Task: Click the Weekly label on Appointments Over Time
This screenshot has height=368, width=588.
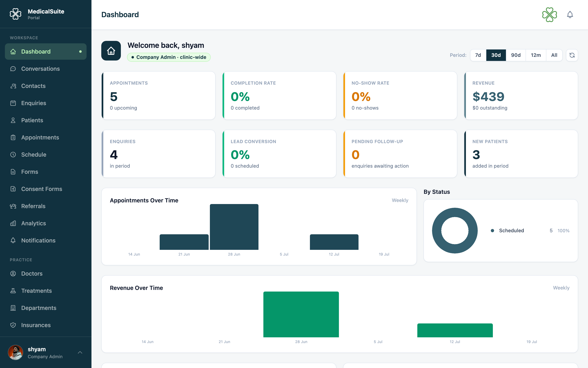Action: 400,200
